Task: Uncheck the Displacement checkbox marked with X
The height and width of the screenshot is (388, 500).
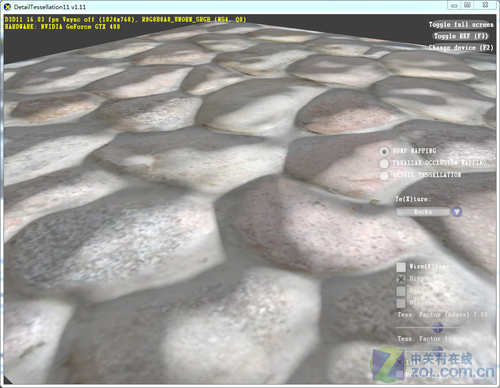Action: click(x=401, y=279)
